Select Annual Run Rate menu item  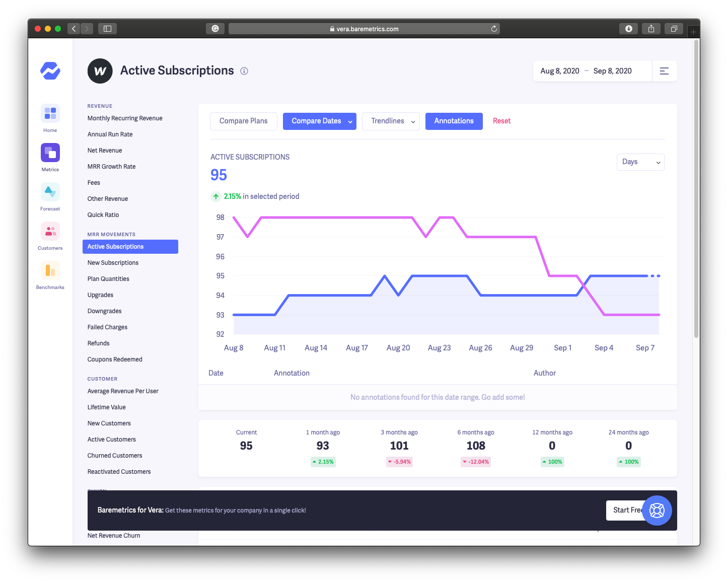click(110, 134)
